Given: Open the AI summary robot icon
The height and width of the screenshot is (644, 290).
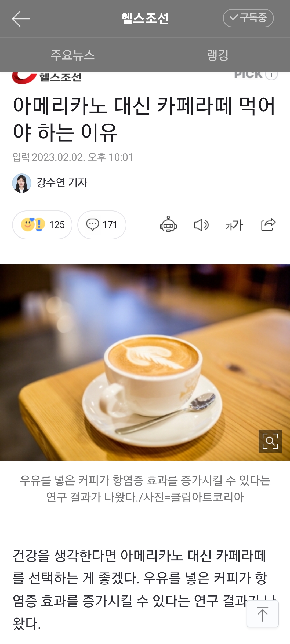Looking at the screenshot, I should 168,224.
